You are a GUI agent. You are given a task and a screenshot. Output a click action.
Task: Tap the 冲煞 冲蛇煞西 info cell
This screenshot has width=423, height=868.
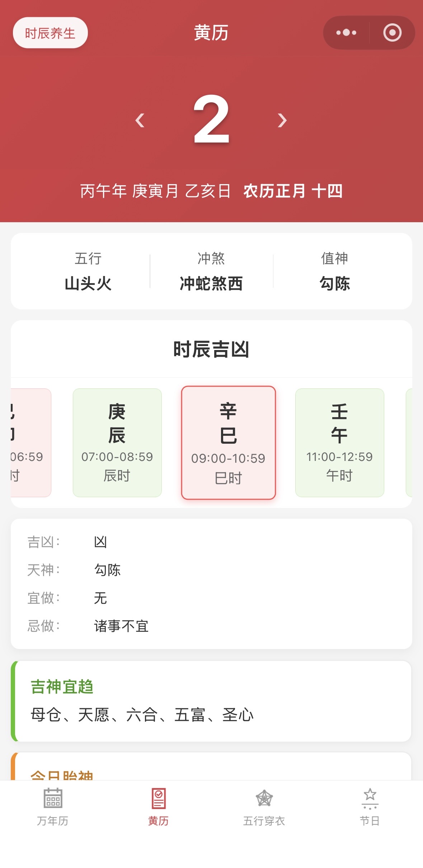click(x=211, y=271)
